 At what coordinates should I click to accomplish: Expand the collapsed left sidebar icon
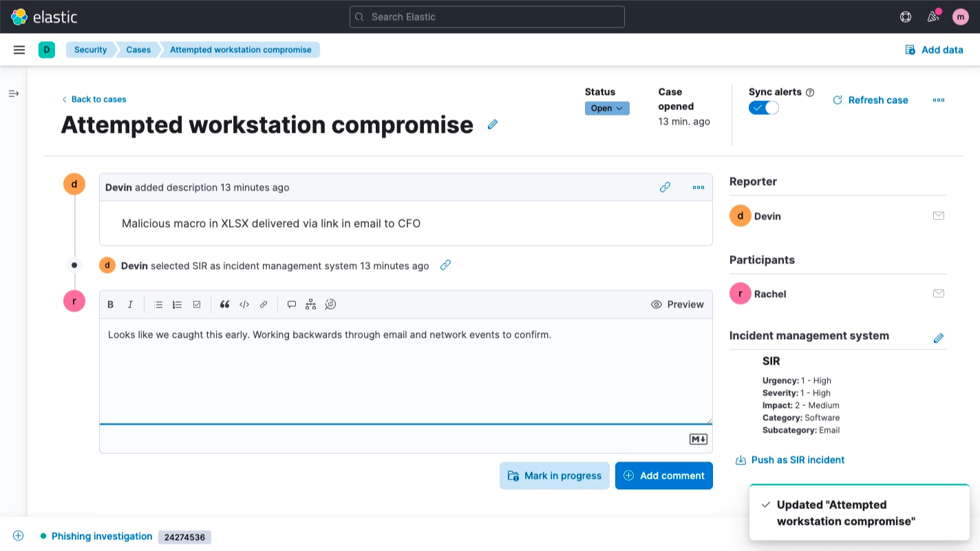pos(14,94)
